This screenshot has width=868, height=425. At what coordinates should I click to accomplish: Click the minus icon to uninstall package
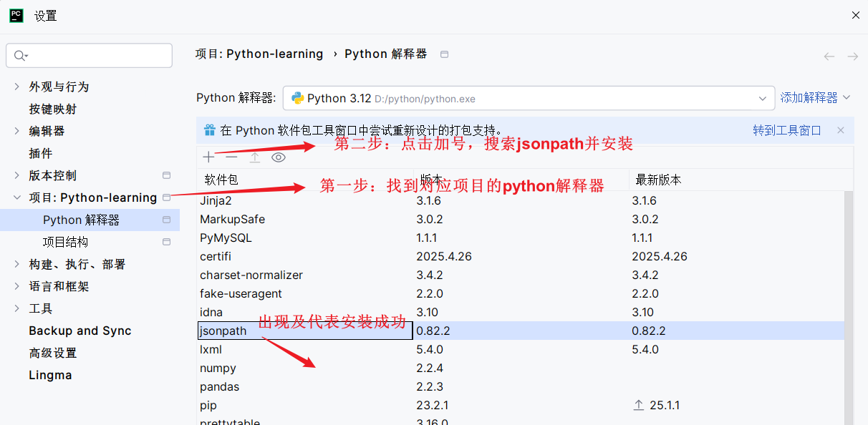tap(231, 157)
